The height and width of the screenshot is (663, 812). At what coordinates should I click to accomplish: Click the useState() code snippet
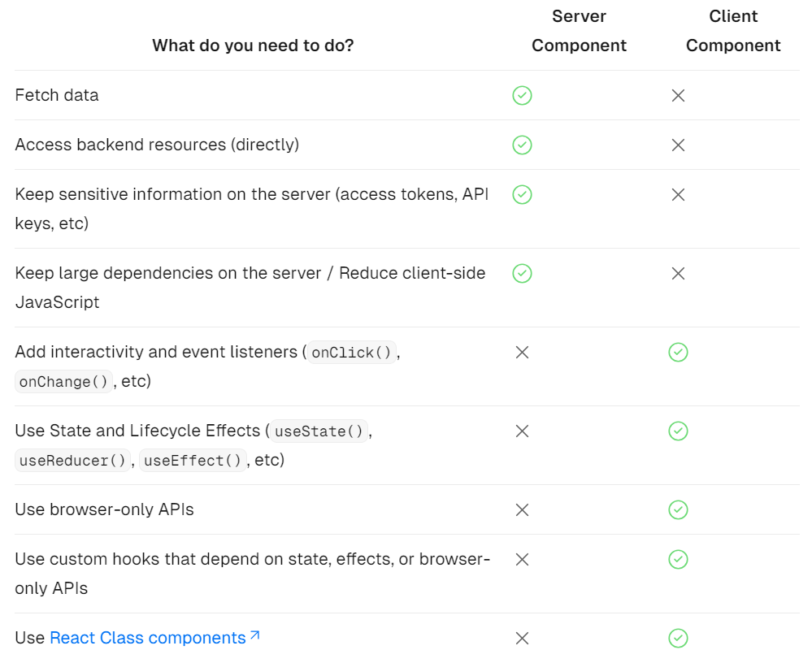[319, 431]
